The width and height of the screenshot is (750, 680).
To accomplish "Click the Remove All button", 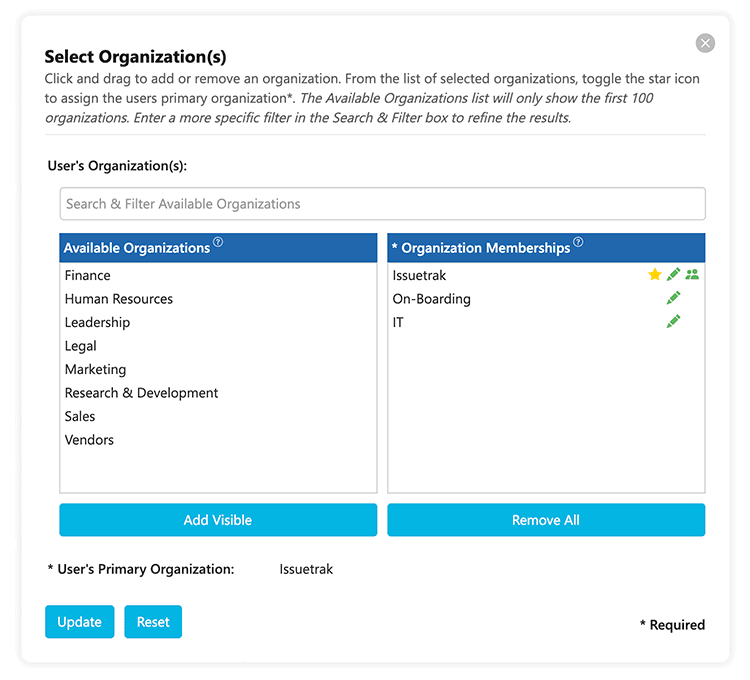I will pos(546,520).
